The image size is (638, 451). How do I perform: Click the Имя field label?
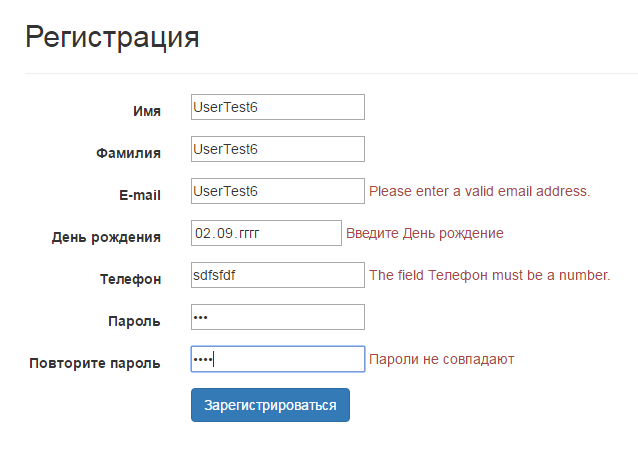pos(147,111)
